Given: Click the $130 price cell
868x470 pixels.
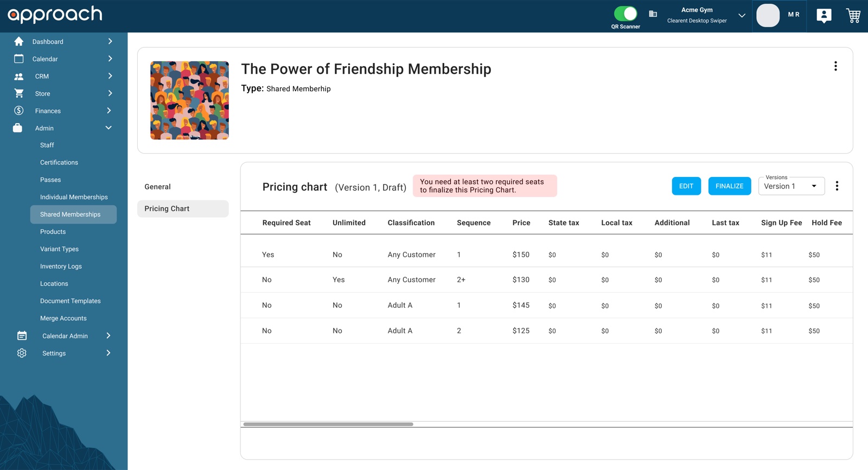Looking at the screenshot, I should click(521, 280).
